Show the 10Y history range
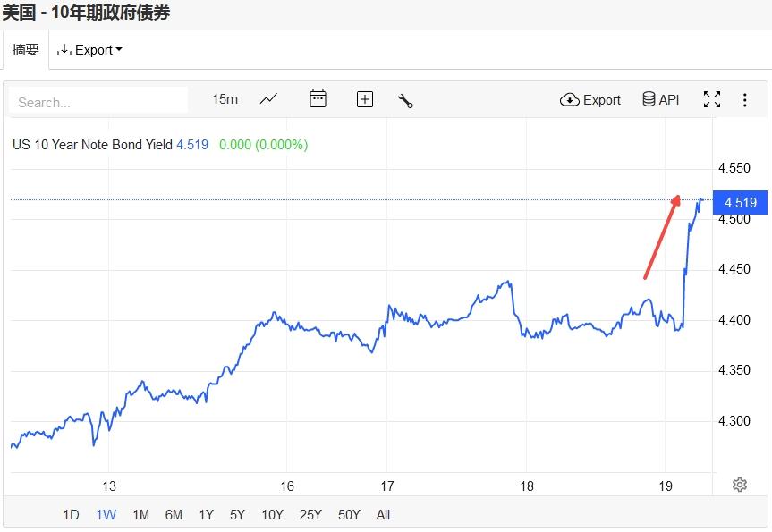 tap(272, 514)
